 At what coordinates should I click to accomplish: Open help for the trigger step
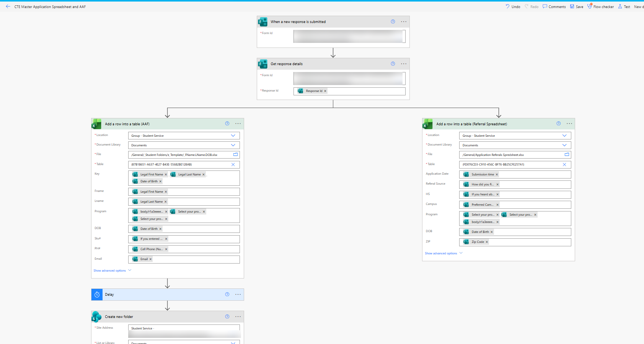[x=393, y=21]
